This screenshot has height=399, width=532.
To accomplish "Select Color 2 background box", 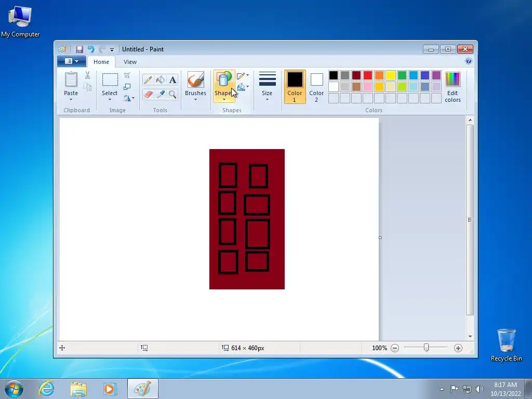I will pos(316,87).
